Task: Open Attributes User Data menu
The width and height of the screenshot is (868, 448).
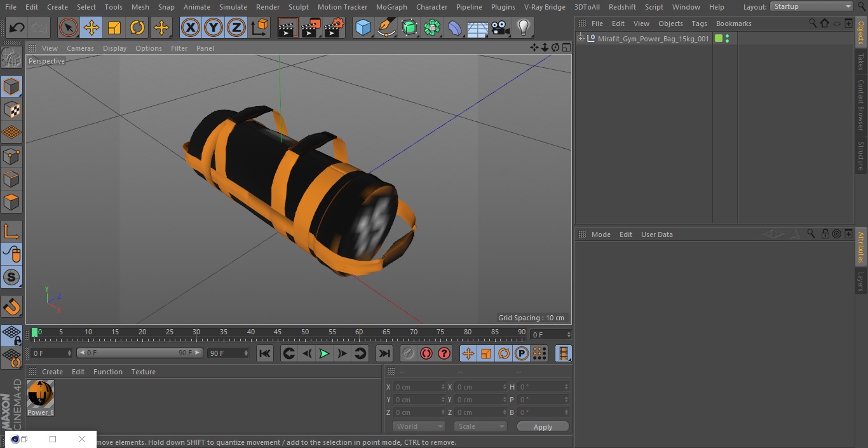Action: click(x=656, y=234)
